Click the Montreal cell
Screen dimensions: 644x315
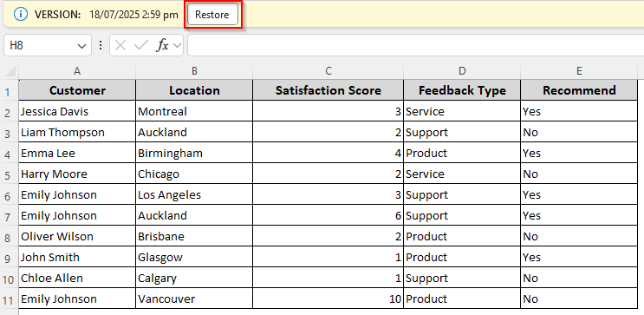tap(194, 111)
